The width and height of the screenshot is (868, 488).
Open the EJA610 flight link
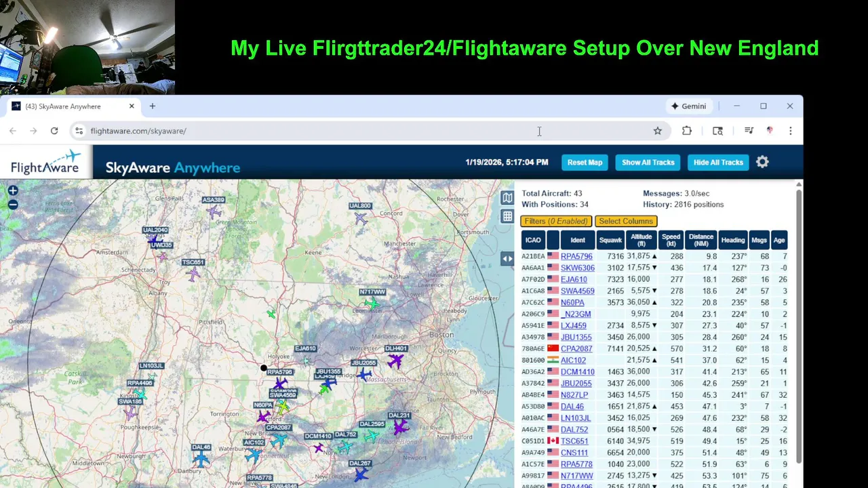point(574,279)
